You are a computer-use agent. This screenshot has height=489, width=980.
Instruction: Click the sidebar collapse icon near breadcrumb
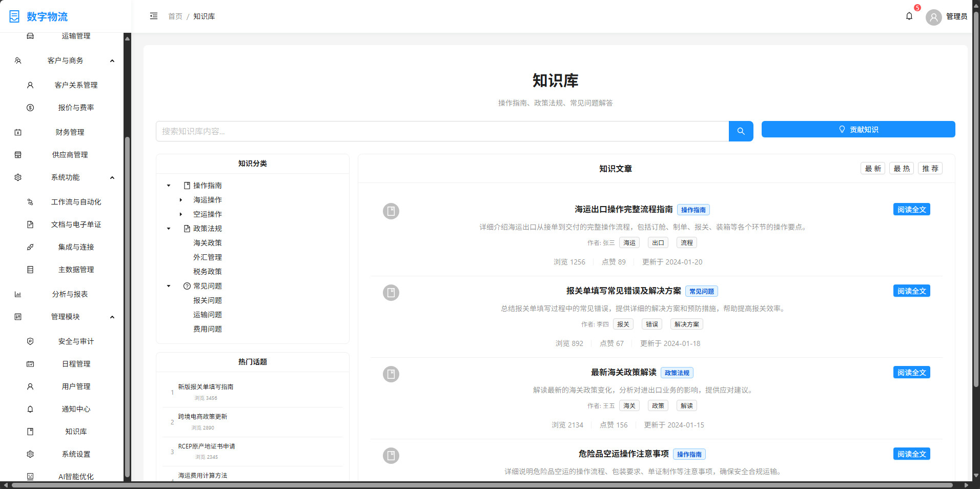click(x=153, y=16)
